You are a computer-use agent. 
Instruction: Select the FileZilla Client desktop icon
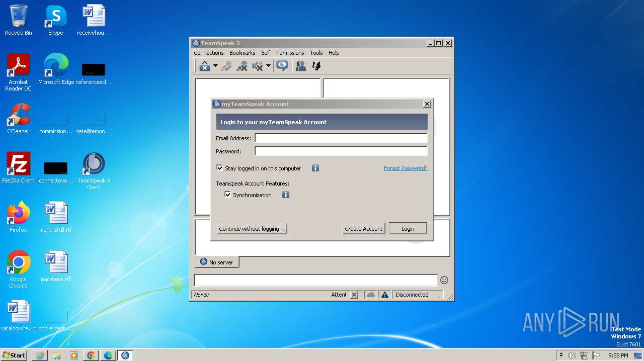[18, 167]
